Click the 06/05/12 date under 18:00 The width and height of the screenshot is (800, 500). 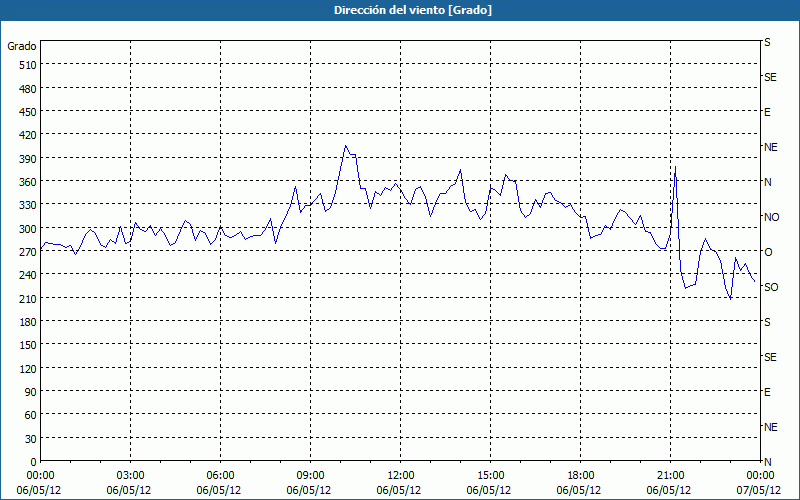pyautogui.click(x=579, y=490)
